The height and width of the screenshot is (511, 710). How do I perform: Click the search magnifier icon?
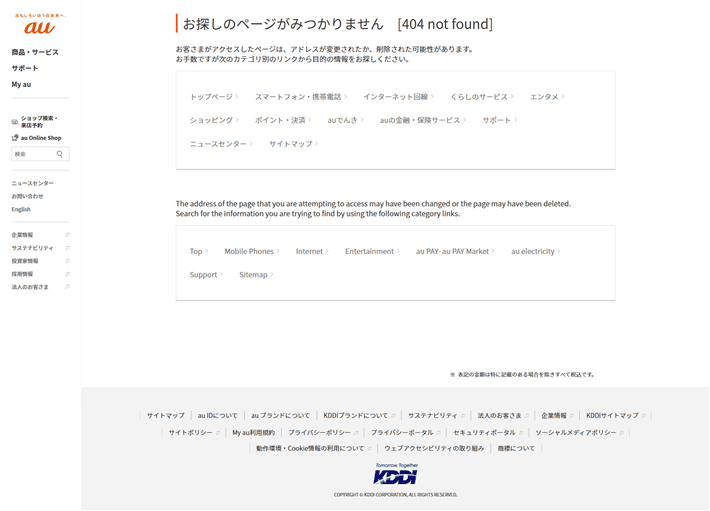click(59, 154)
